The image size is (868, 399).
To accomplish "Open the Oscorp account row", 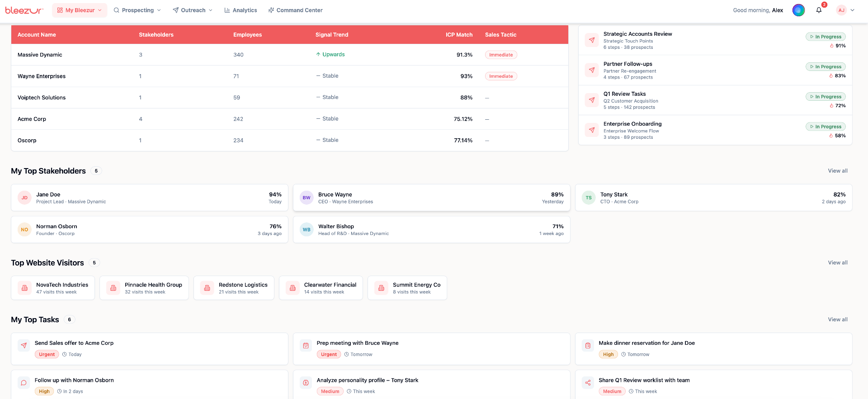I will click(290, 140).
